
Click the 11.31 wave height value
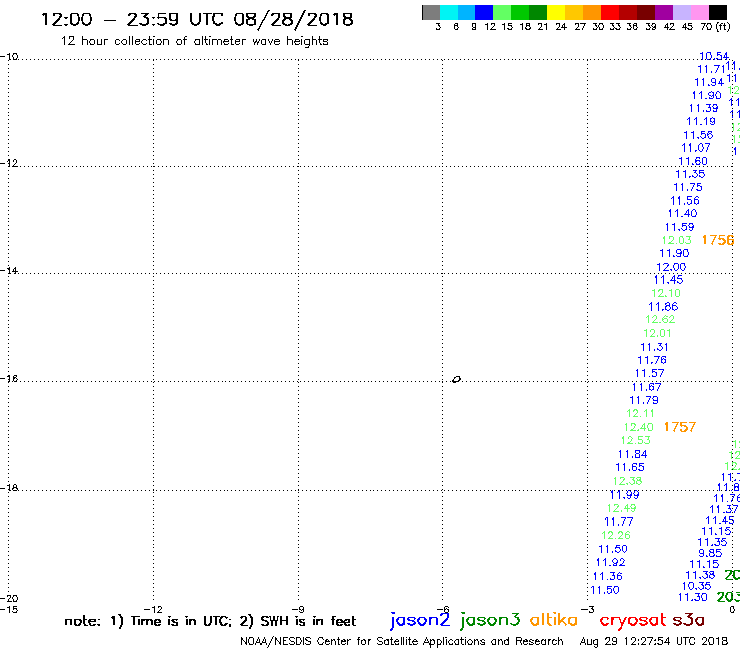[x=654, y=347]
